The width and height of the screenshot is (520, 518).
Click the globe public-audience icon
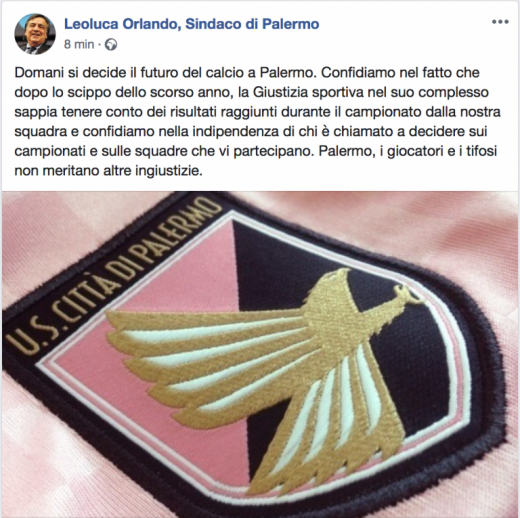[111, 44]
